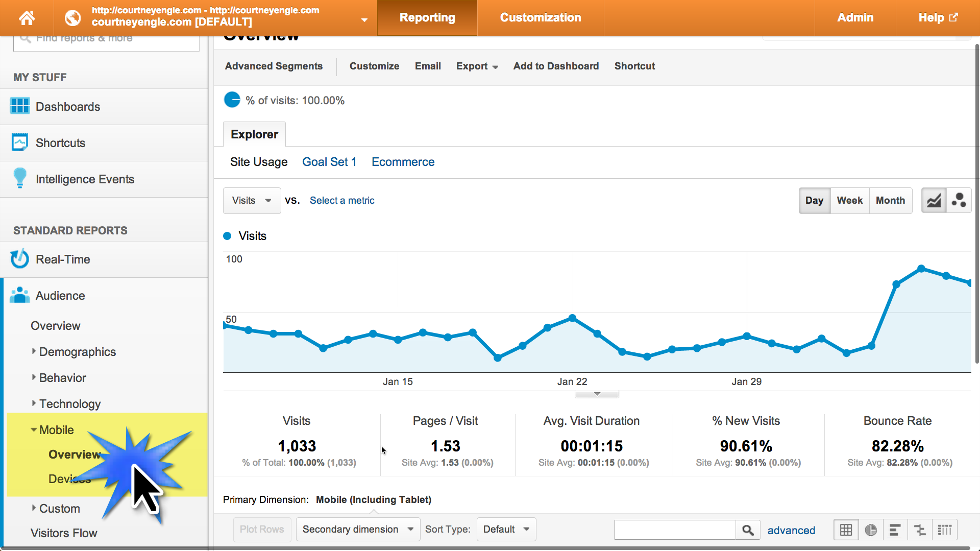Open the advanced filter link

pyautogui.click(x=791, y=530)
